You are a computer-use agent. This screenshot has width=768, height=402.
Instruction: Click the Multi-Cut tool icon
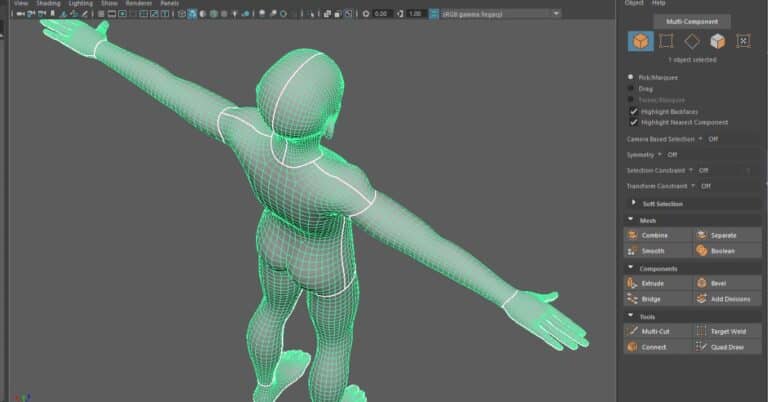pos(632,331)
